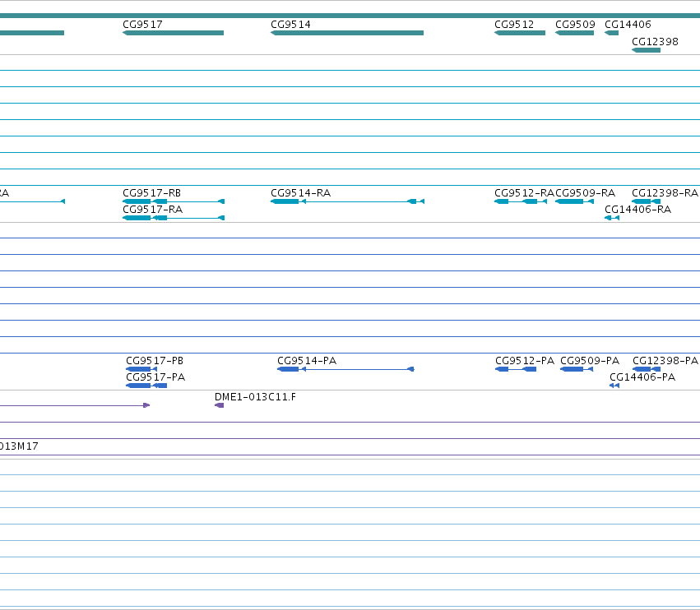Select the CG12398 gene bar
Viewport: 700px width, 610px height.
point(646,50)
